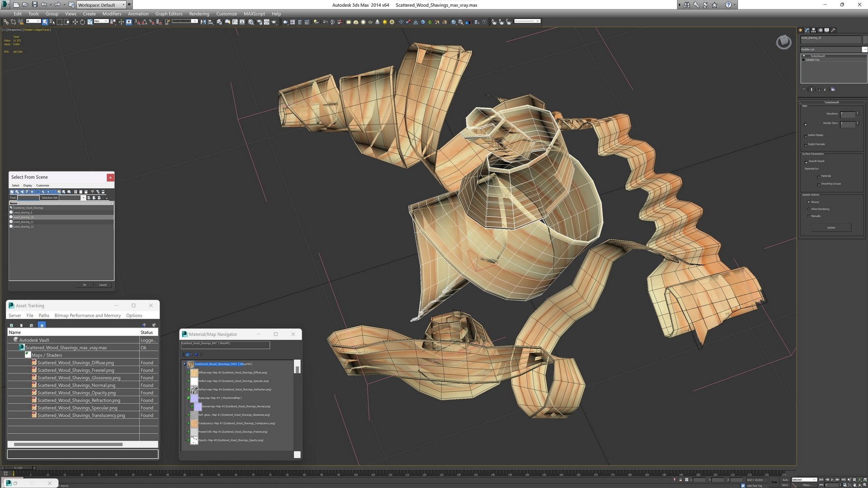Screen dimensions: 868x488
Task: Click the Update button in TurboSmooth
Action: coord(831,228)
